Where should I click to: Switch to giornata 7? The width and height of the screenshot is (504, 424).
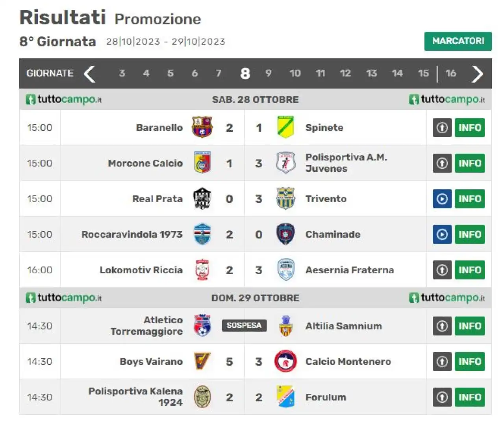[x=219, y=74]
